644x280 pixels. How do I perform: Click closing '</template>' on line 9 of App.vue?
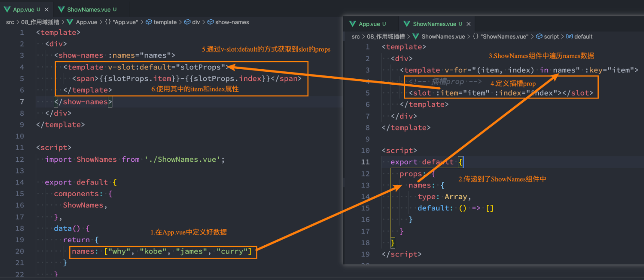coord(60,124)
